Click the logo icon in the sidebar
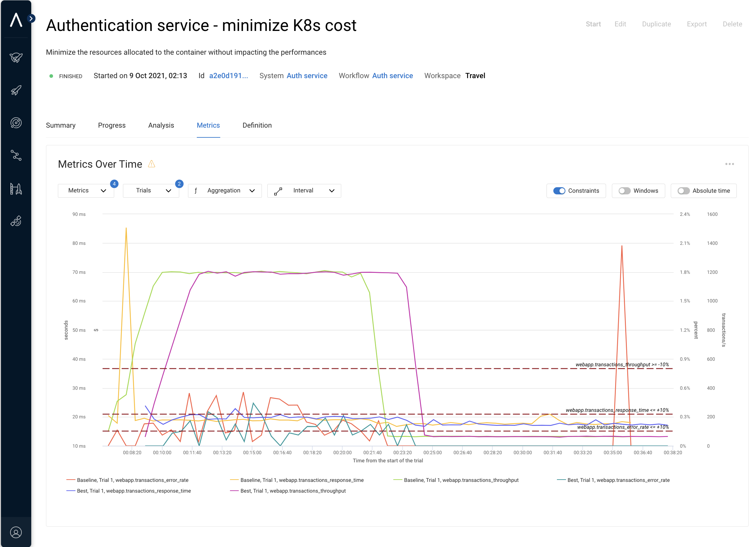The height and width of the screenshot is (547, 756). 16,20
